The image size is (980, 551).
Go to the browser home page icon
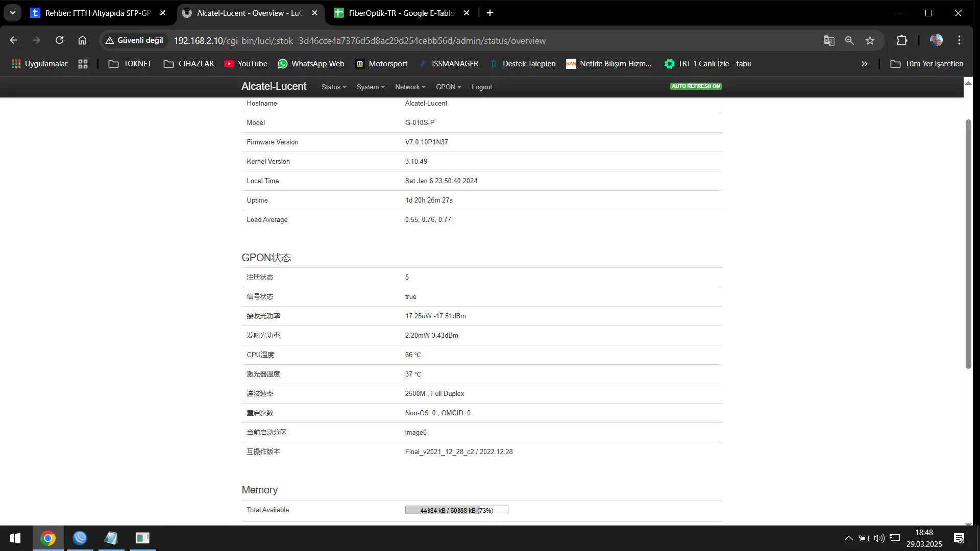(x=82, y=40)
